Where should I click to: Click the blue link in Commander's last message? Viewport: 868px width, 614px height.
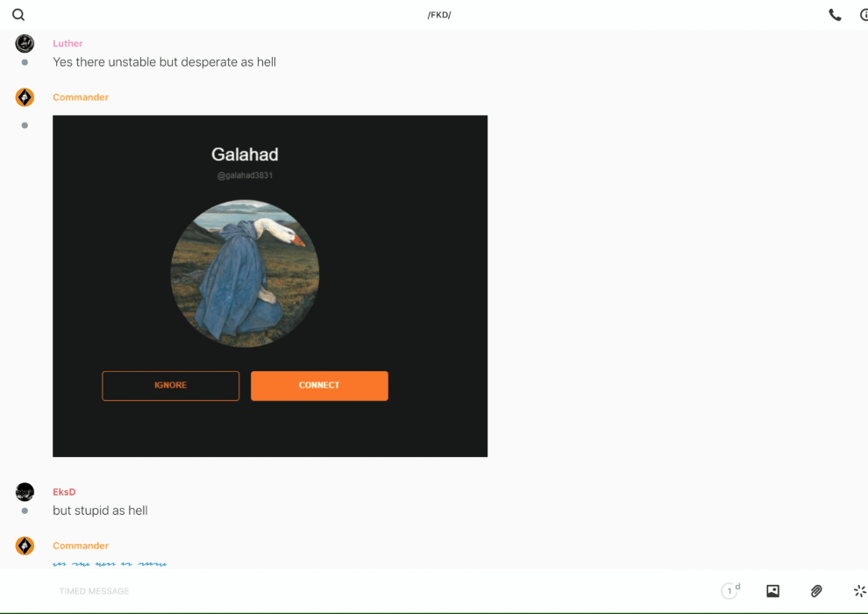coord(110,564)
